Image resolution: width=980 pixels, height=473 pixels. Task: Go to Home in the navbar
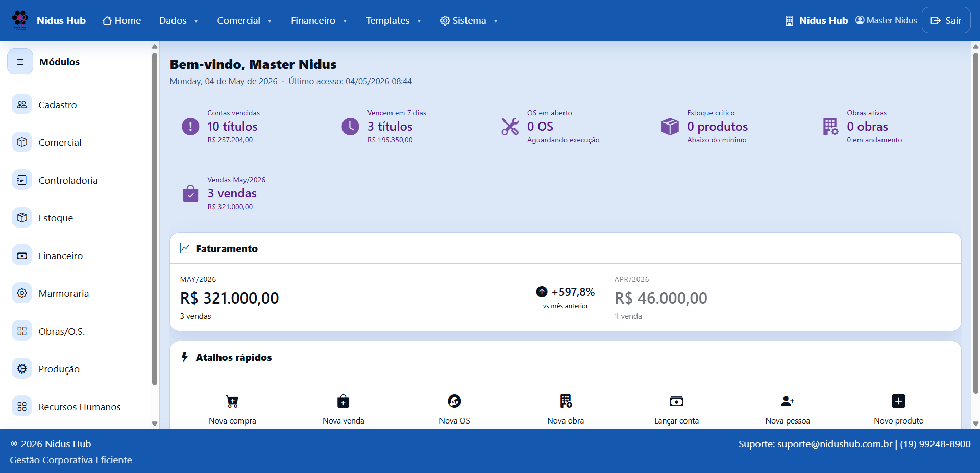(x=121, y=20)
